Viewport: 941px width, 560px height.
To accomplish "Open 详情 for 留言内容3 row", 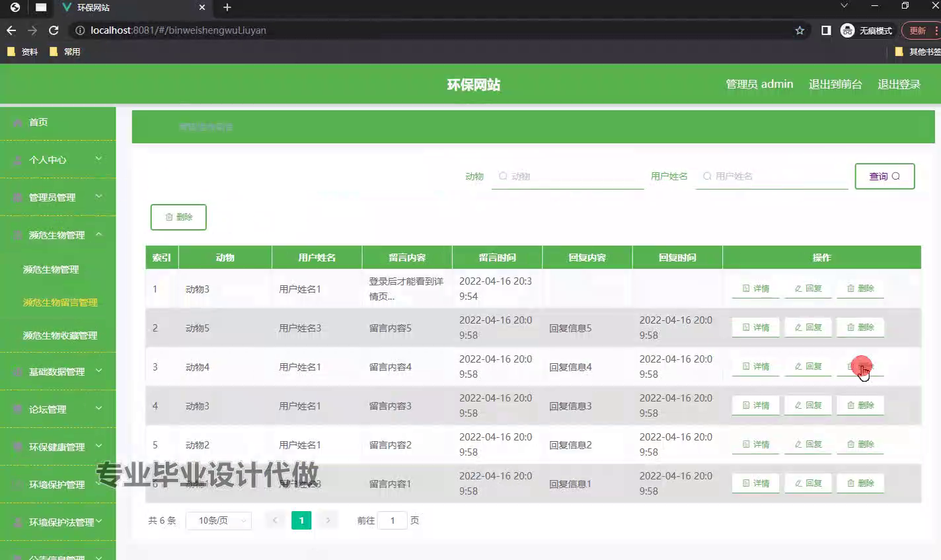I will [x=755, y=405].
